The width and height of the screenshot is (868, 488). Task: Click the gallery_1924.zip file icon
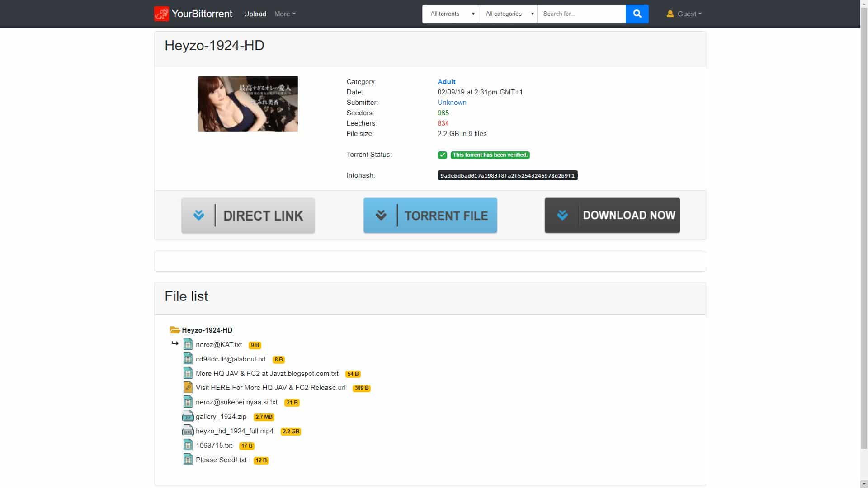(x=188, y=417)
